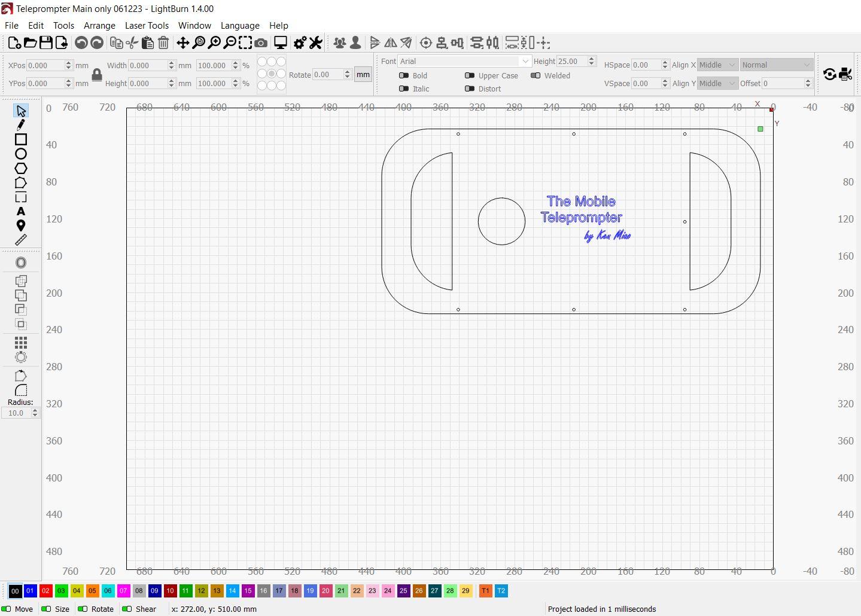Open the Align X dropdown
861x616 pixels.
(717, 65)
